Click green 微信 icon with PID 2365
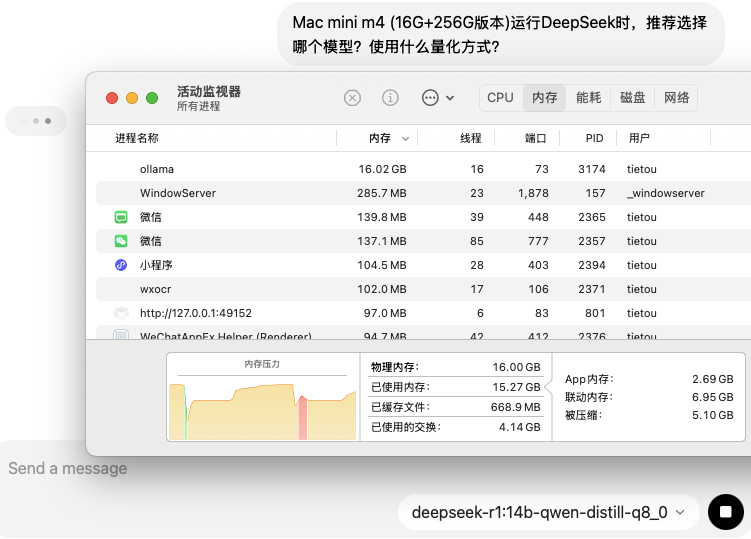Image resolution: width=751 pixels, height=539 pixels. point(121,217)
